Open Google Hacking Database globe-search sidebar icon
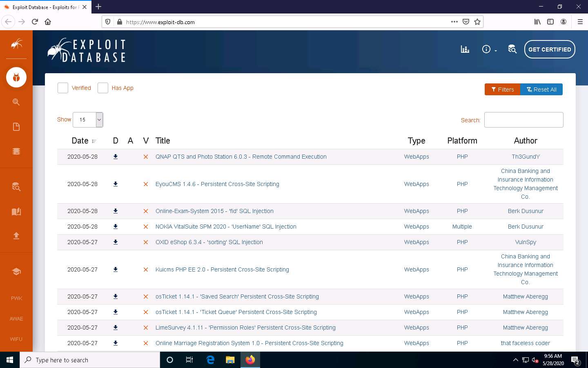This screenshot has height=368, width=588. click(16, 102)
